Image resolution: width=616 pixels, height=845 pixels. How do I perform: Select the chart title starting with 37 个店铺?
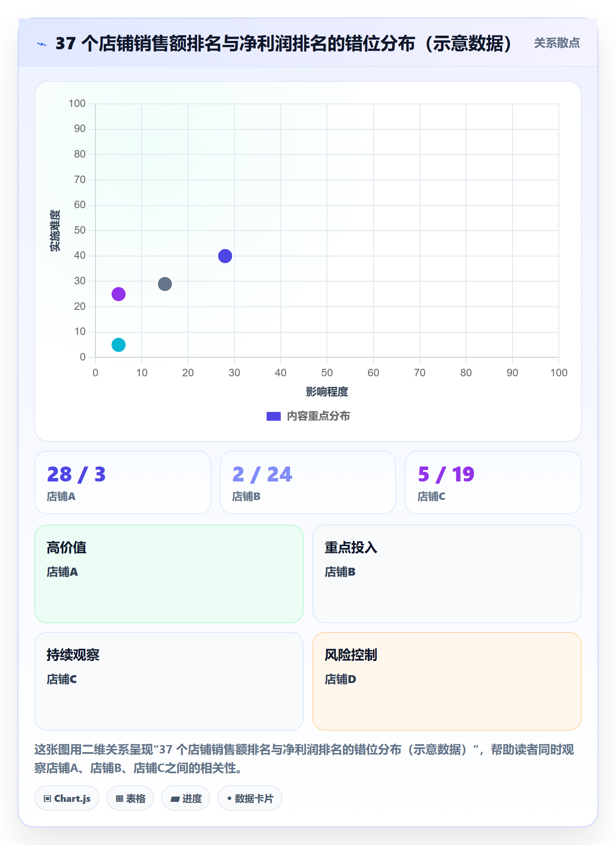[284, 44]
